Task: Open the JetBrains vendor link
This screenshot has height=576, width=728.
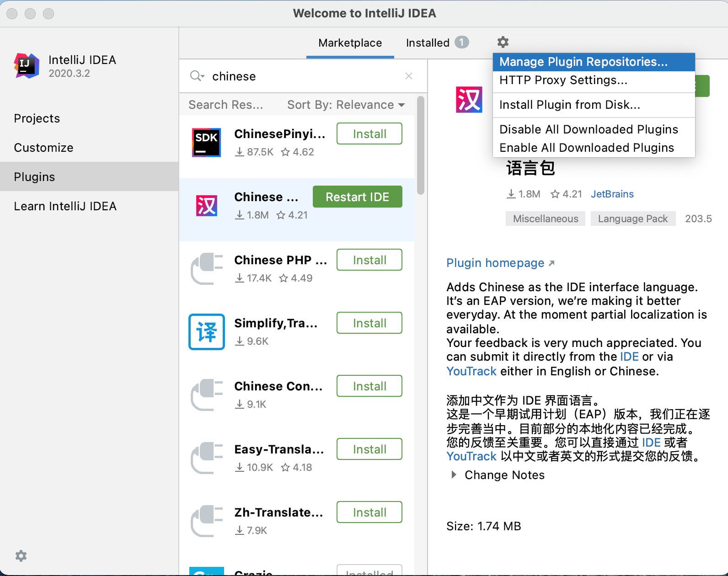Action: click(612, 194)
